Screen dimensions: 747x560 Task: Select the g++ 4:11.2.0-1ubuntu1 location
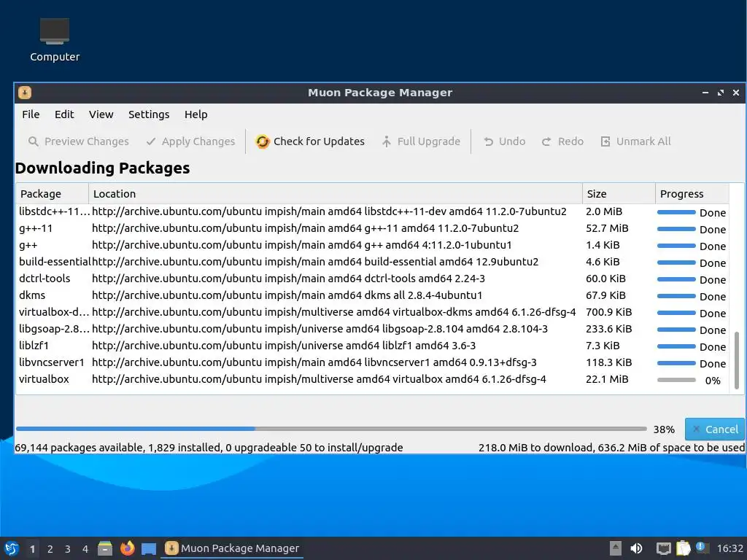pos(301,245)
